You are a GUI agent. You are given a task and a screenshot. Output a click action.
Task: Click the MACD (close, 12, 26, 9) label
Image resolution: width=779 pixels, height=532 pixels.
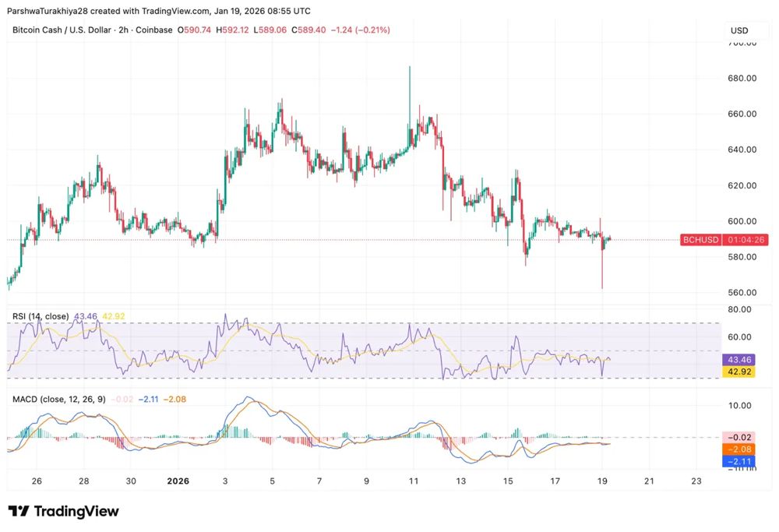[x=59, y=397]
